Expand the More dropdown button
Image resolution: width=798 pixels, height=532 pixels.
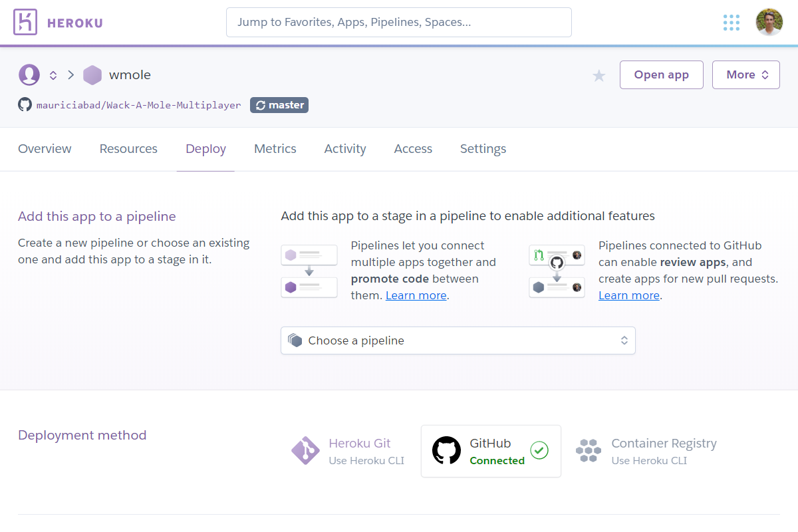746,74
